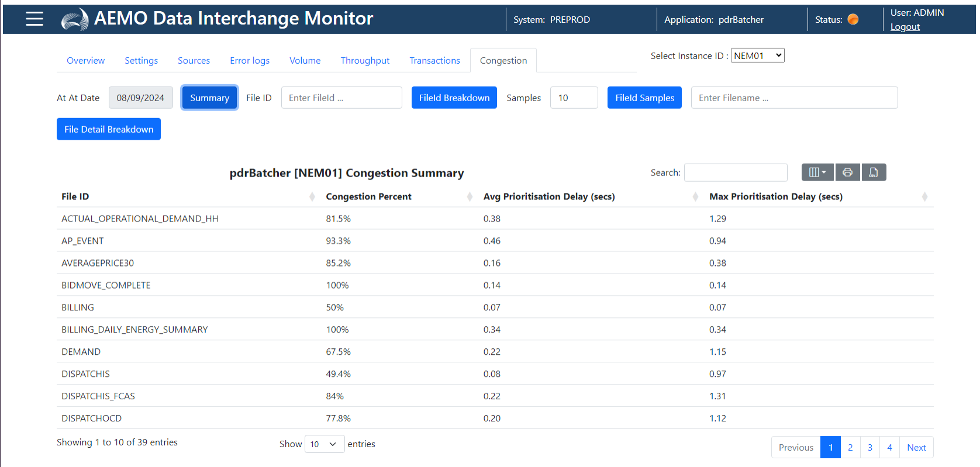Click the Next page button
The width and height of the screenshot is (980, 467).
pyautogui.click(x=916, y=447)
